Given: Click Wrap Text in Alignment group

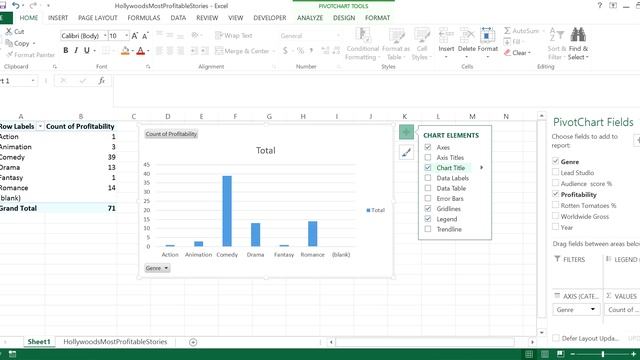Looking at the screenshot, I should click(233, 36).
